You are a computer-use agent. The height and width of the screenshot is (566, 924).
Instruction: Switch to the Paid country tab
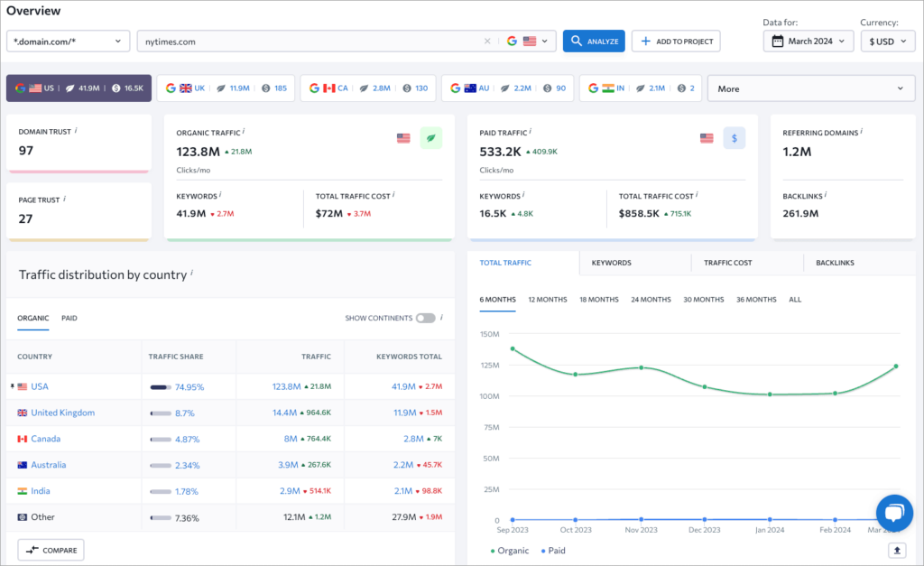(x=69, y=318)
